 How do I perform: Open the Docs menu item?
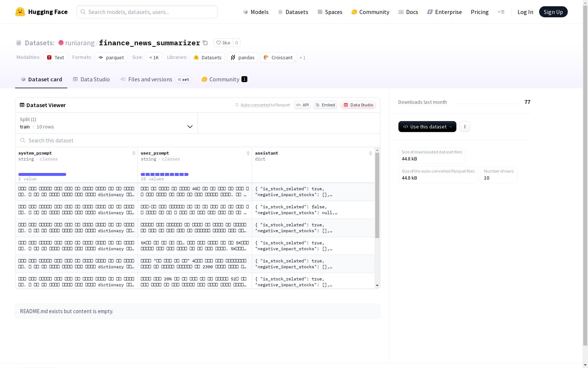[408, 12]
